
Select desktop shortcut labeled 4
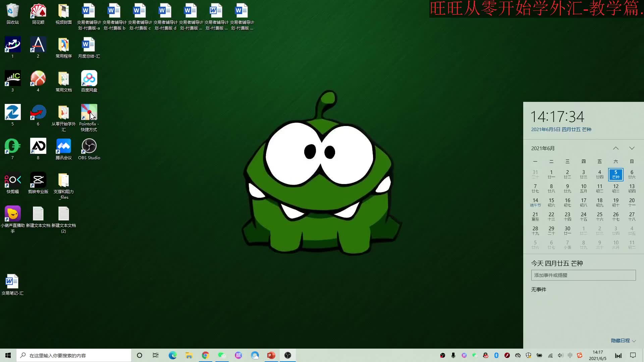coord(38,82)
